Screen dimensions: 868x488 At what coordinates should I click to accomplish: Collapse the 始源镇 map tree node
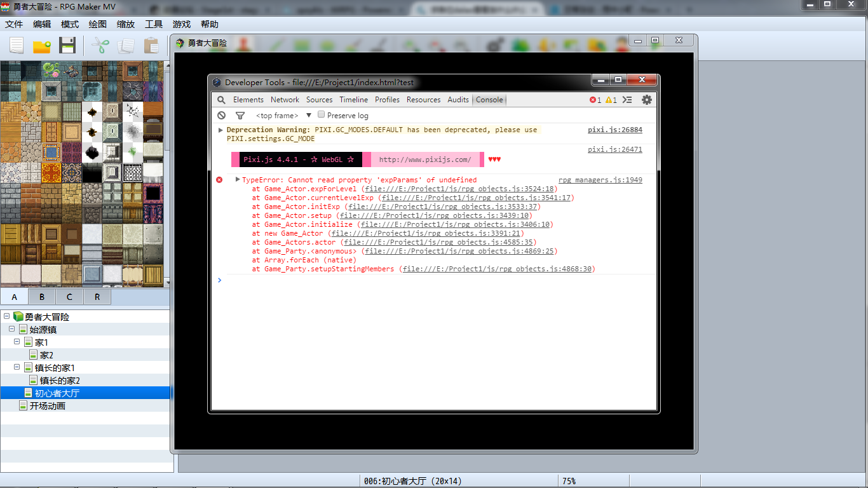point(12,329)
